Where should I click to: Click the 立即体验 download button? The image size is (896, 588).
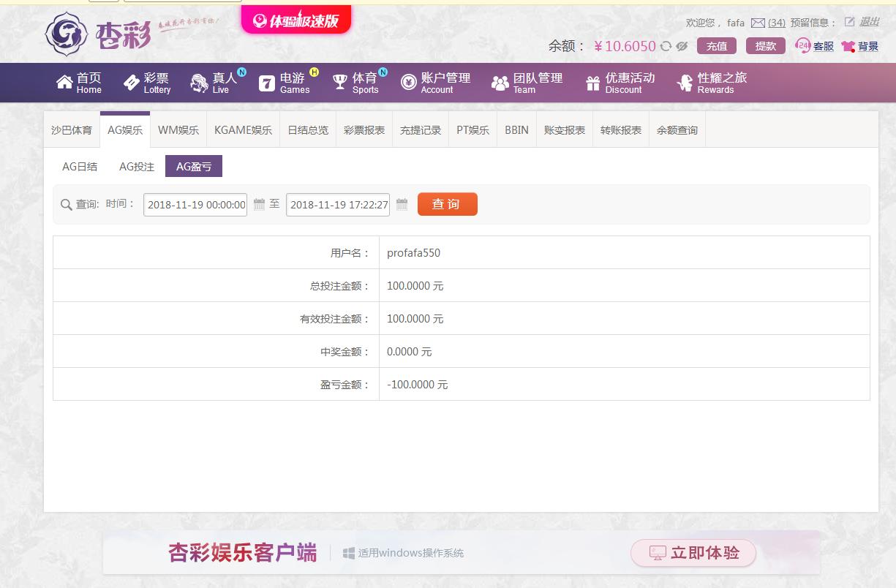click(693, 553)
